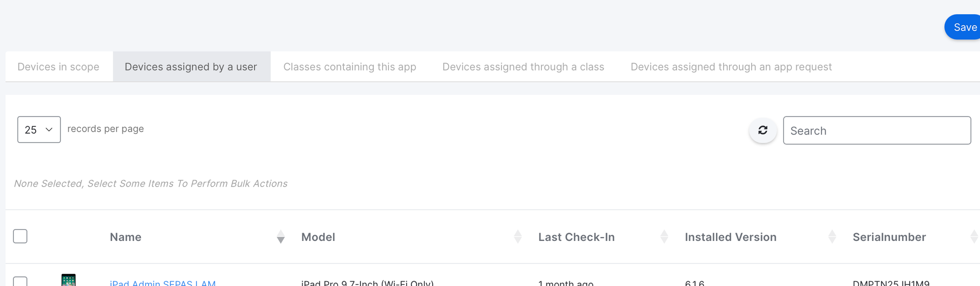Toggle the select-all header checkbox
This screenshot has height=286, width=980.
[20, 237]
